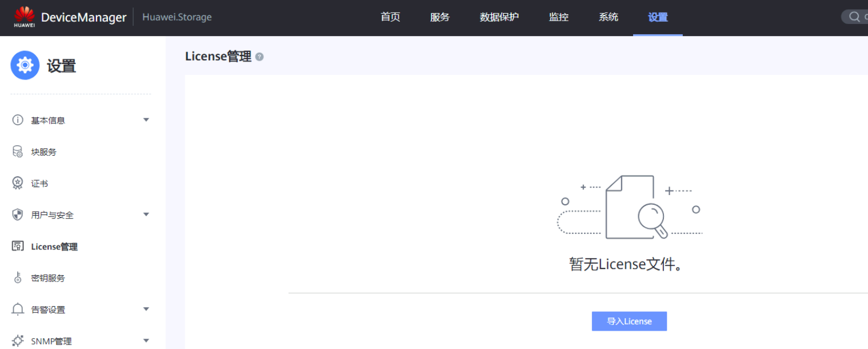
Task: Open help icon next to License管理 title
Action: [259, 57]
